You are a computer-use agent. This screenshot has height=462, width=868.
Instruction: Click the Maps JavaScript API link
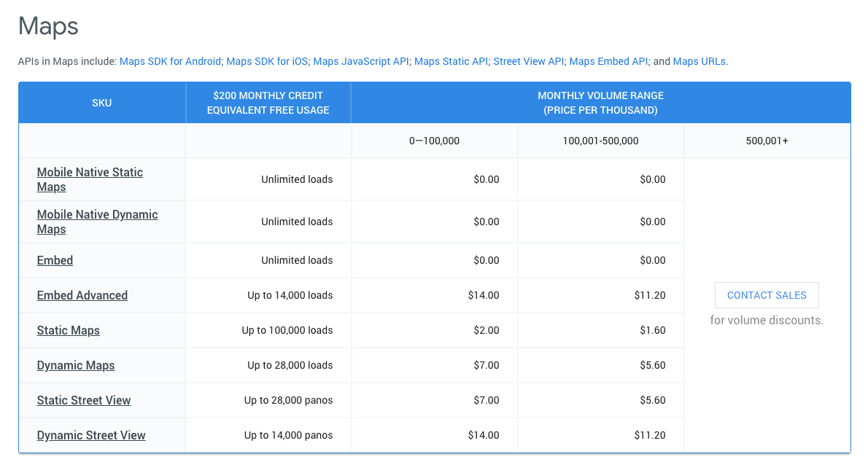click(361, 61)
